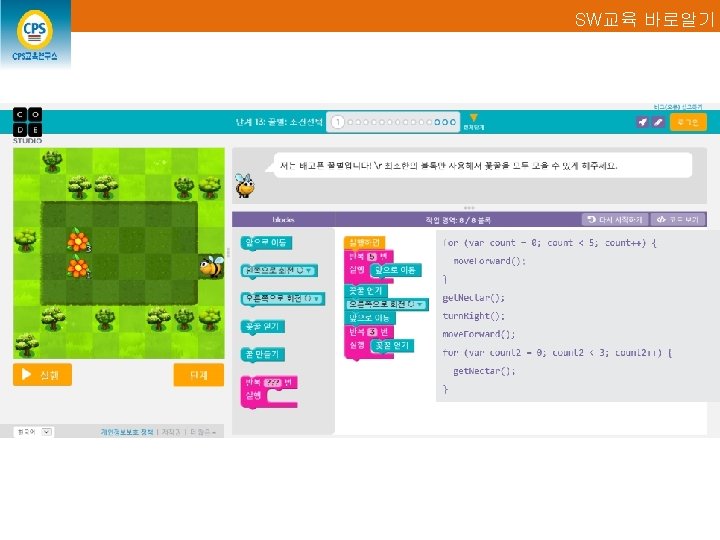Image resolution: width=720 pixels, height=540 pixels.
Task: Select the orange '실행하면' when-run block
Action: [x=364, y=242]
